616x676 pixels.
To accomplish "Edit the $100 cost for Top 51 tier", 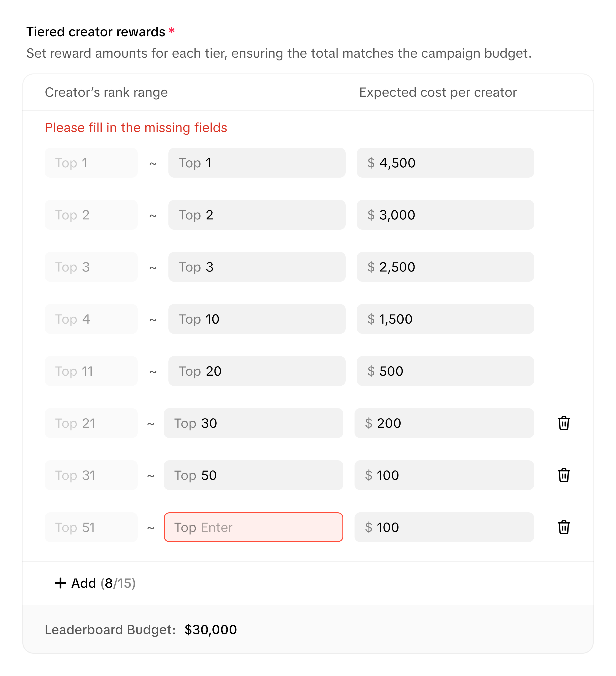I will [444, 527].
